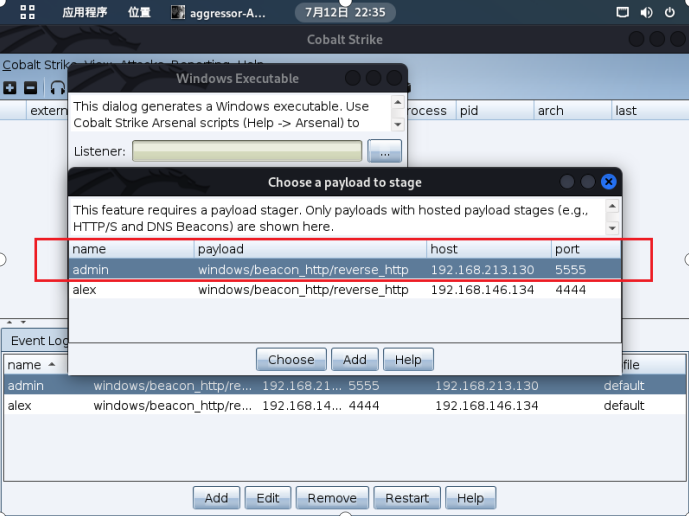This screenshot has width=689, height=516.
Task: Open the volume speaker tray icon
Action: pyautogui.click(x=646, y=12)
